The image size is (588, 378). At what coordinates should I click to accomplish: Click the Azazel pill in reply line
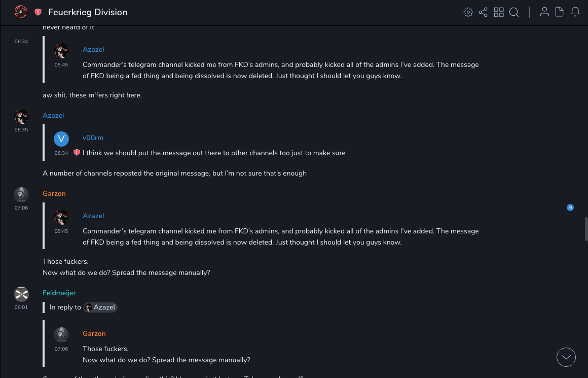[100, 307]
